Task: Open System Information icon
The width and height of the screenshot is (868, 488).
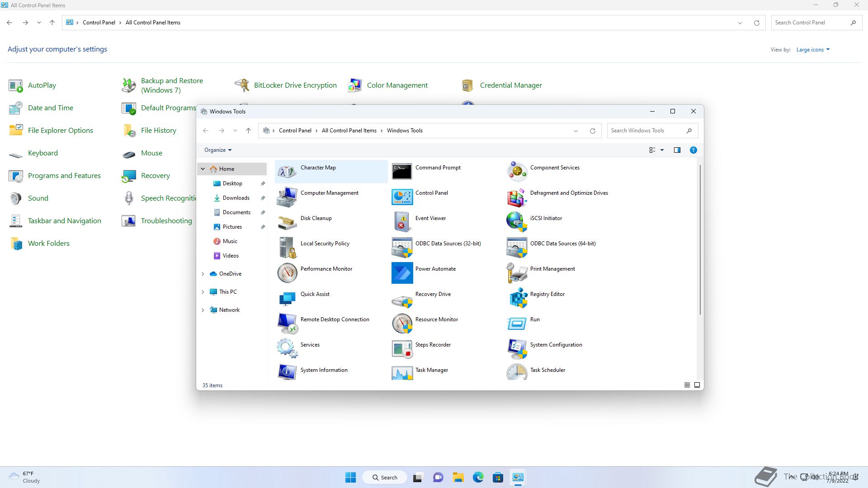Action: (287, 372)
